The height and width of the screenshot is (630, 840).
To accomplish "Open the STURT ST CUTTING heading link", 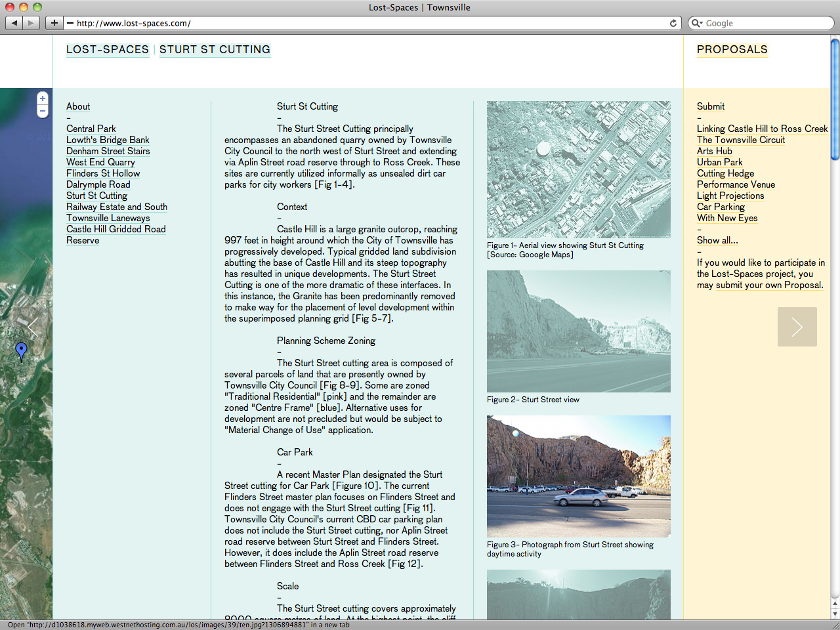I will coord(215,50).
